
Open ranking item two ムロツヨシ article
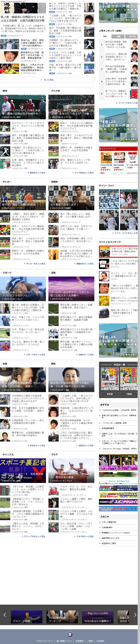pos(118,57)
